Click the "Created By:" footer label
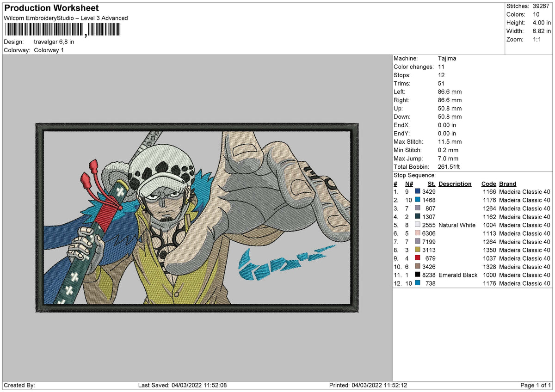Viewport: 555px width, 392px height. pyautogui.click(x=19, y=385)
